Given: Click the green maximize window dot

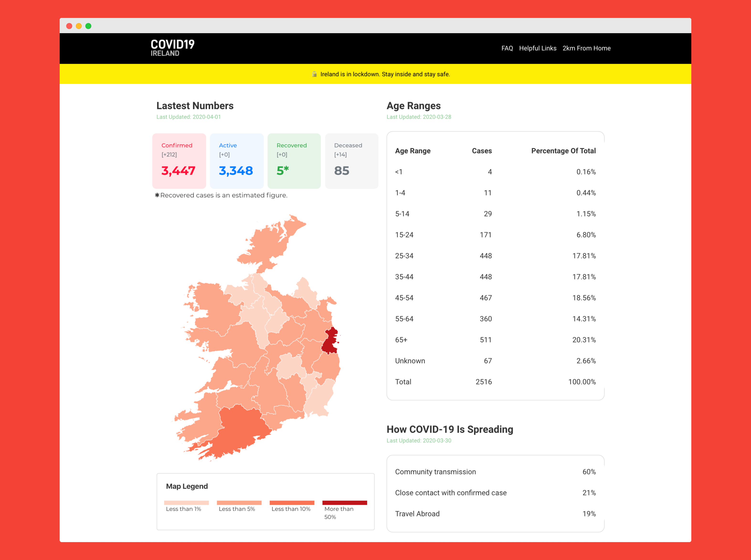Looking at the screenshot, I should (88, 26).
